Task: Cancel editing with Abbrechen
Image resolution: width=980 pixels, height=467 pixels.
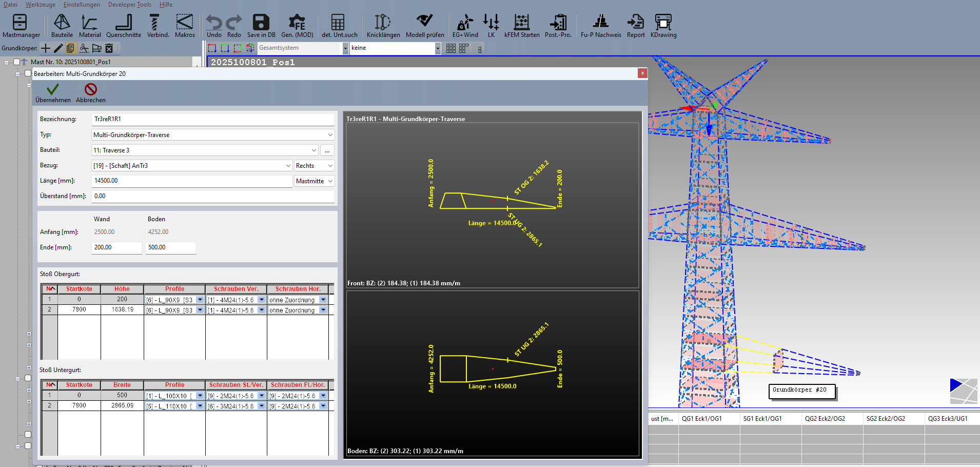Action: tap(91, 93)
